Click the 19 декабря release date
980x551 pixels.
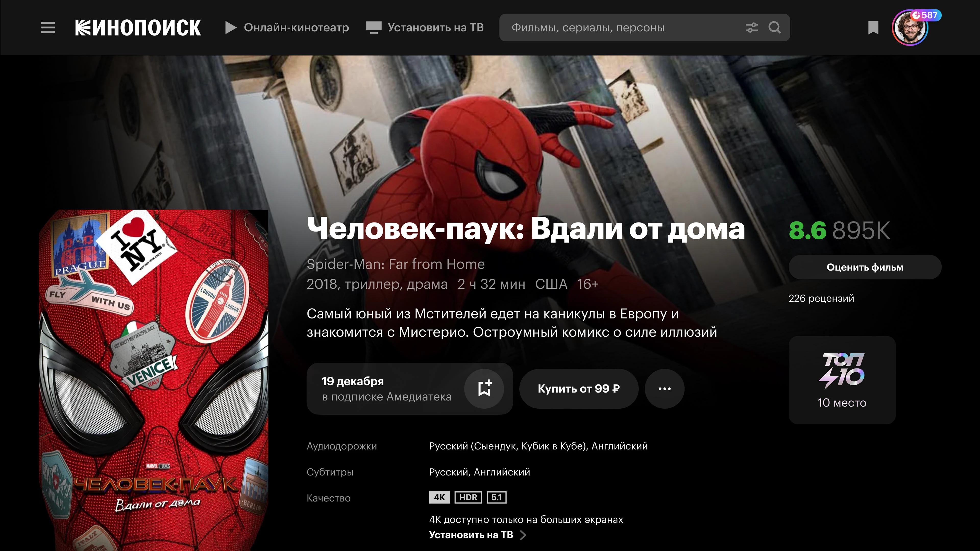(353, 381)
